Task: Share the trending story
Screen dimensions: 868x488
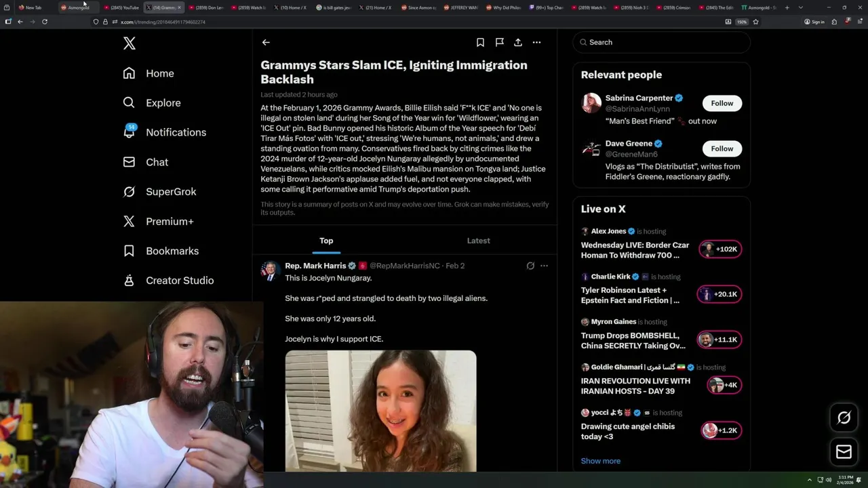Action: 518,42
